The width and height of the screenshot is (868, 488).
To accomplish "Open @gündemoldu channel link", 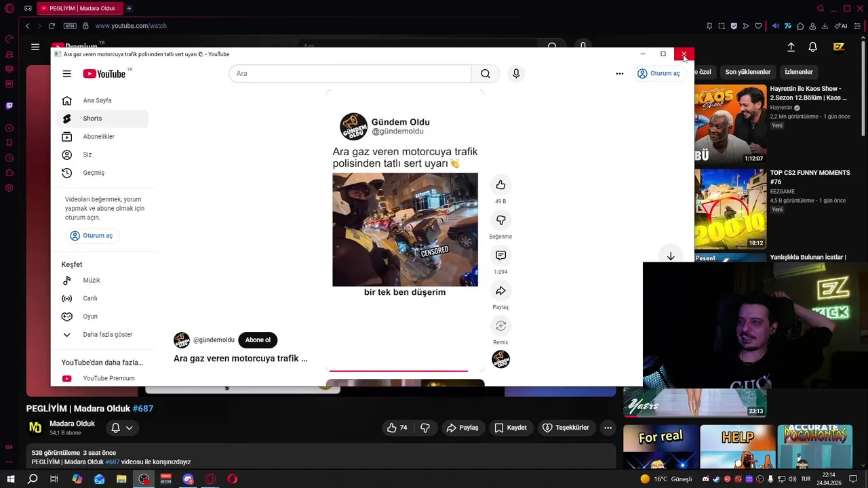I will click(x=214, y=340).
